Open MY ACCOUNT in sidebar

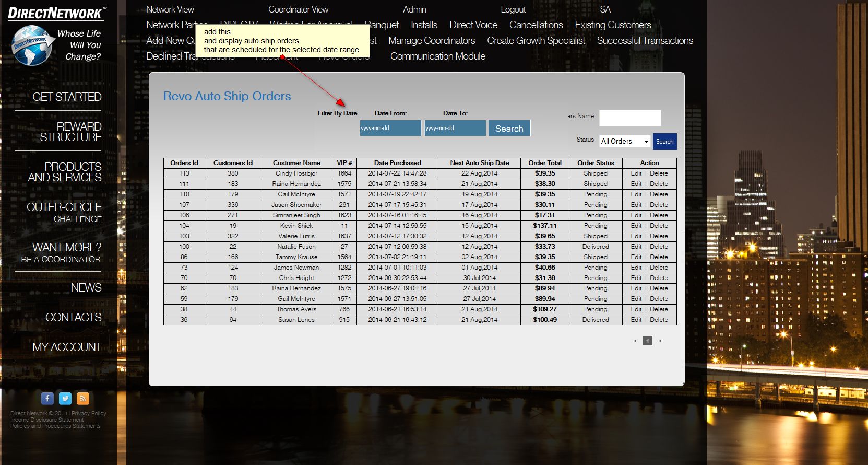pos(67,347)
